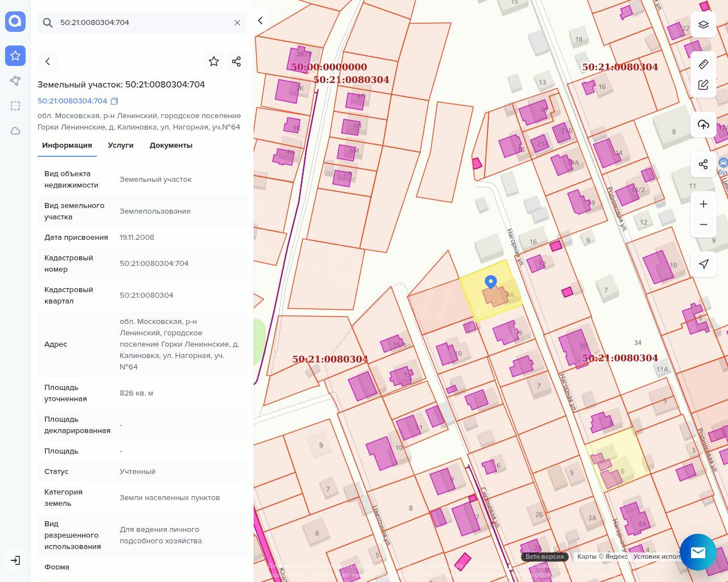
Task: Switch to the Услуги tab
Action: [121, 145]
